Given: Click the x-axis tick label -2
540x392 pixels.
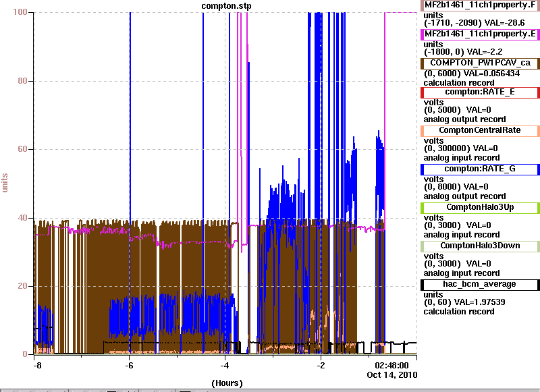Looking at the screenshot, I should point(321,366).
